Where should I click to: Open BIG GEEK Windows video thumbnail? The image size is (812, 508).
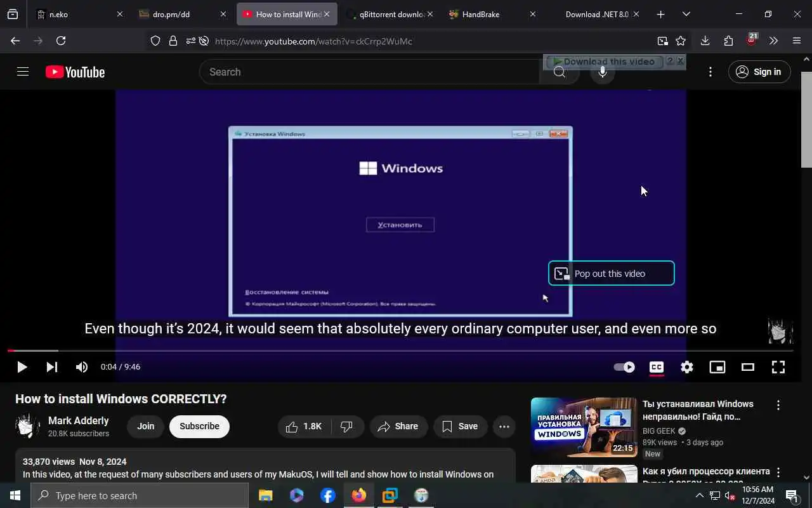(584, 427)
